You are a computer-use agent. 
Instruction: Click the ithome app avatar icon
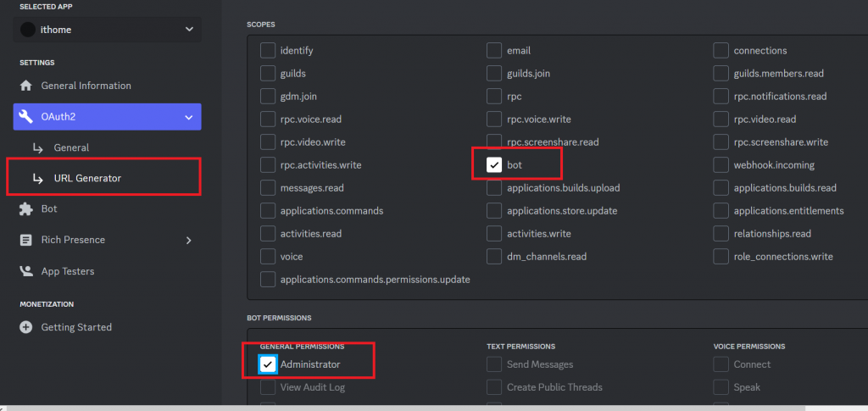coord(28,30)
